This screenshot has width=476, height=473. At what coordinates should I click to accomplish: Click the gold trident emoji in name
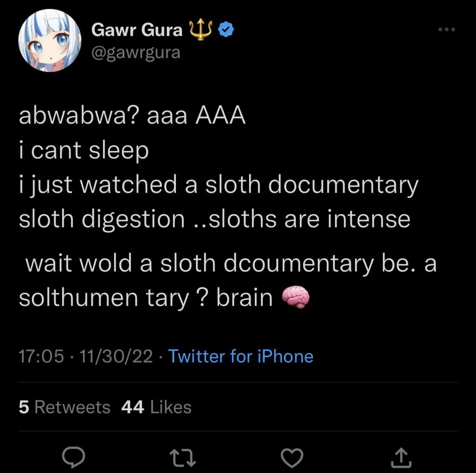tap(200, 29)
